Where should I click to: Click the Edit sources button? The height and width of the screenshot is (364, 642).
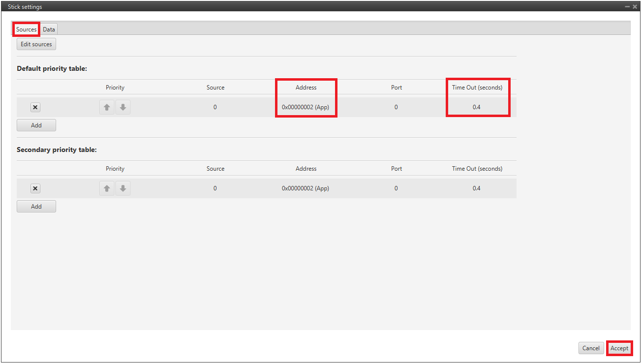tap(36, 44)
